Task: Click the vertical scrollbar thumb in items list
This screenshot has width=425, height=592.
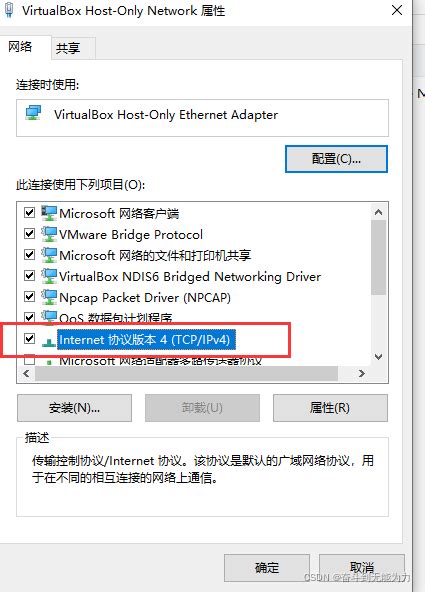Action: 379,257
